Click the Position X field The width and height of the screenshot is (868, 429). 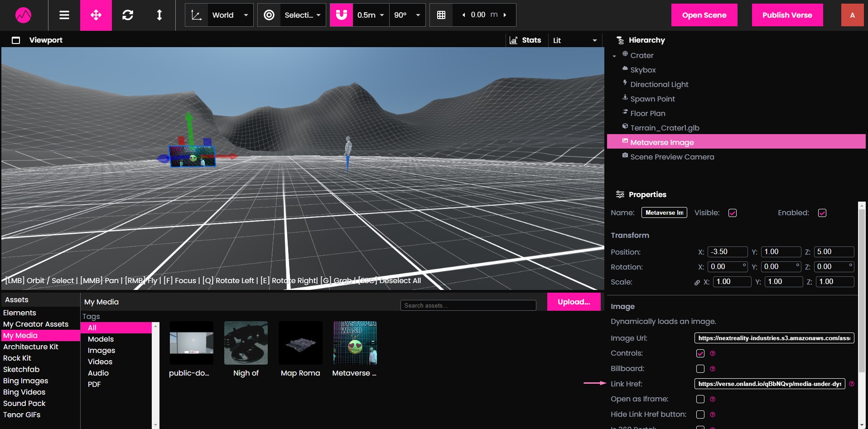click(x=728, y=252)
